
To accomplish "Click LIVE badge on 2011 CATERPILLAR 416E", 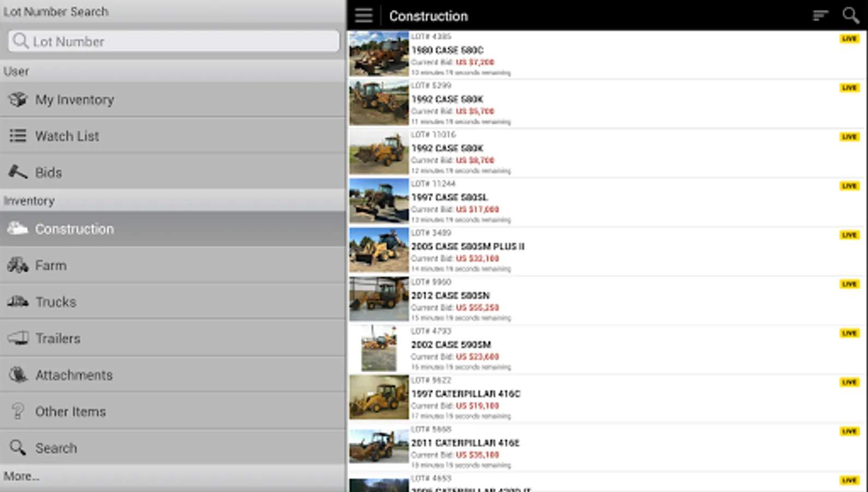I will pyautogui.click(x=849, y=432).
